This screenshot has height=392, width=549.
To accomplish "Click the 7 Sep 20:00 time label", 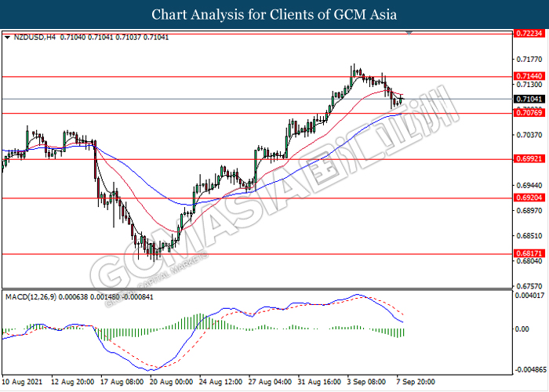I will coord(416,382).
